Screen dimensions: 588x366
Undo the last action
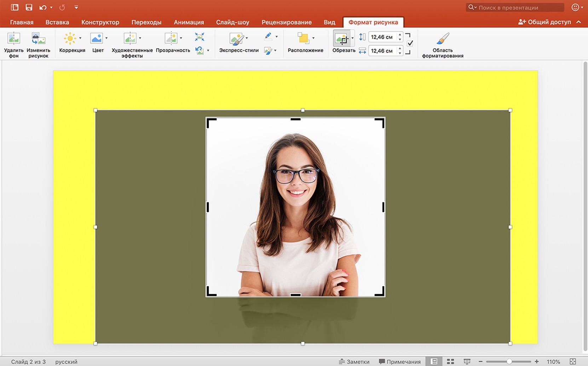click(43, 7)
